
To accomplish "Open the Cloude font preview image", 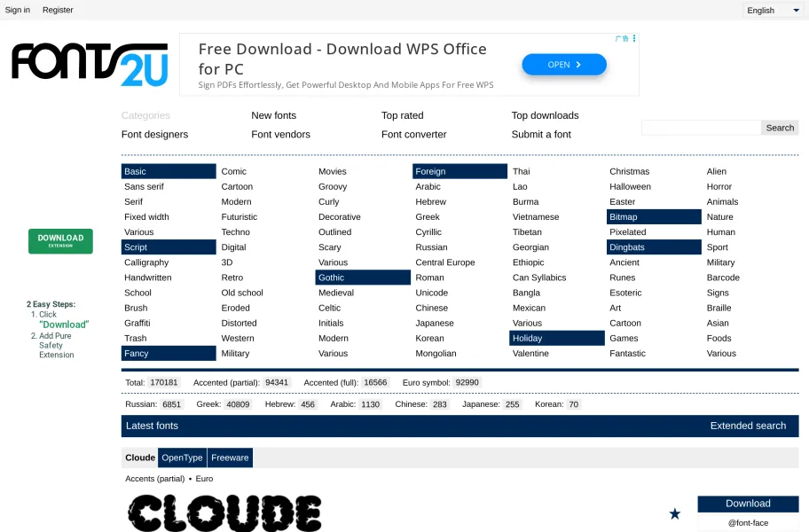I will coord(225,512).
